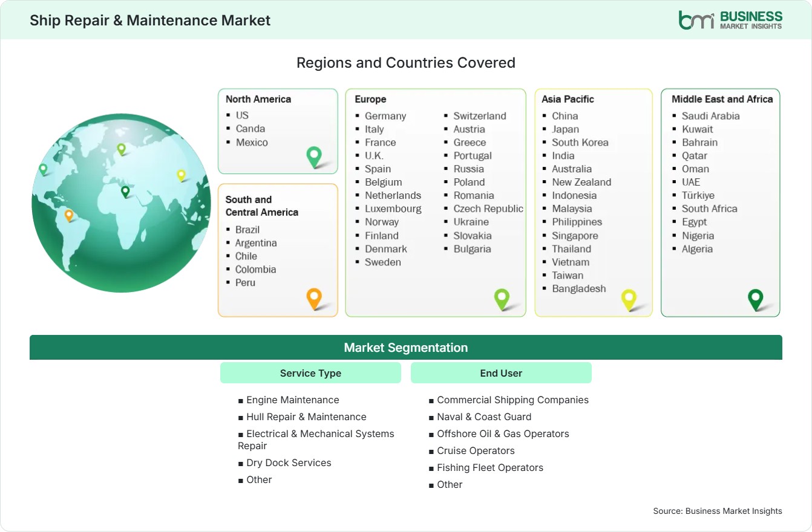Click the orange location pin in South and Central America card
The height and width of the screenshot is (532, 812).
tap(314, 299)
